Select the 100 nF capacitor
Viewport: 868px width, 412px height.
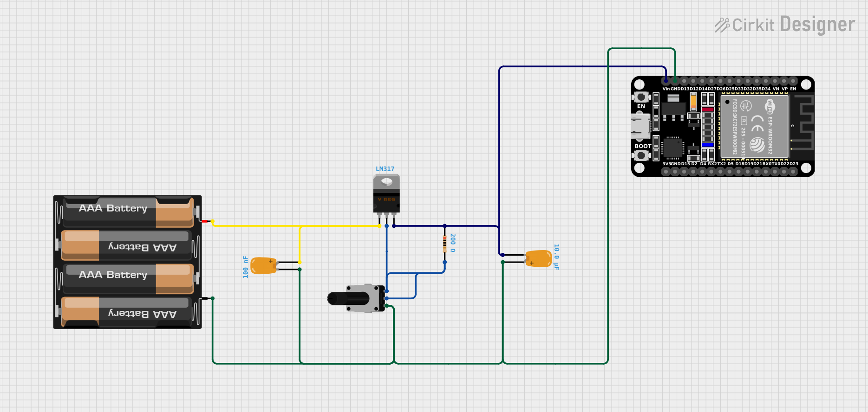(x=263, y=266)
